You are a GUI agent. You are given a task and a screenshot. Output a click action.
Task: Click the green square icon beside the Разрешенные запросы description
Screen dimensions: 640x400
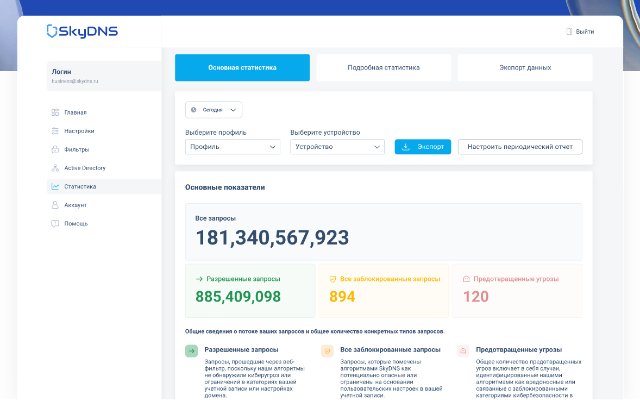click(x=191, y=351)
